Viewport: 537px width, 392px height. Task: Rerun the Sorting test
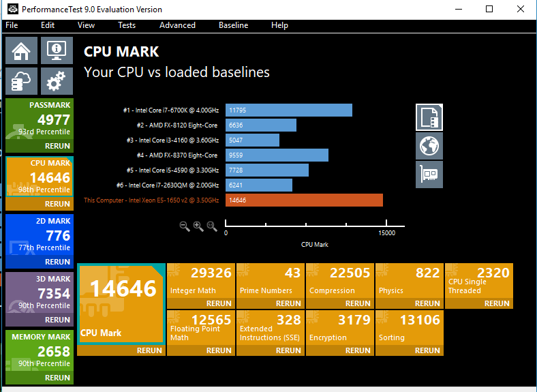pos(410,350)
